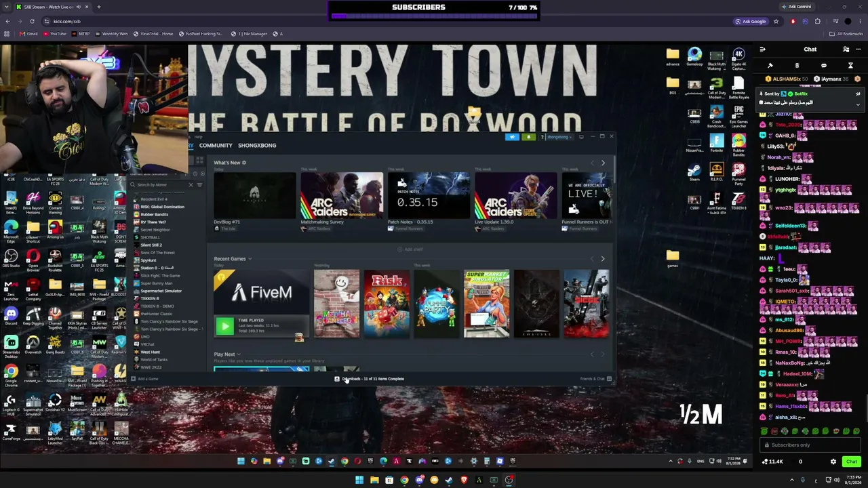Select the advance folder on desktop
868x488 pixels.
point(673,57)
